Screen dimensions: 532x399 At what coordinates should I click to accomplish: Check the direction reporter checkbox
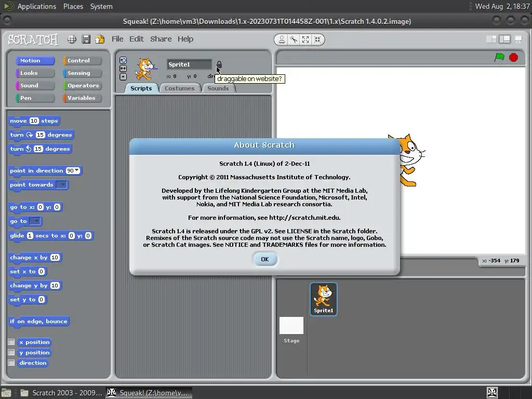point(11,363)
